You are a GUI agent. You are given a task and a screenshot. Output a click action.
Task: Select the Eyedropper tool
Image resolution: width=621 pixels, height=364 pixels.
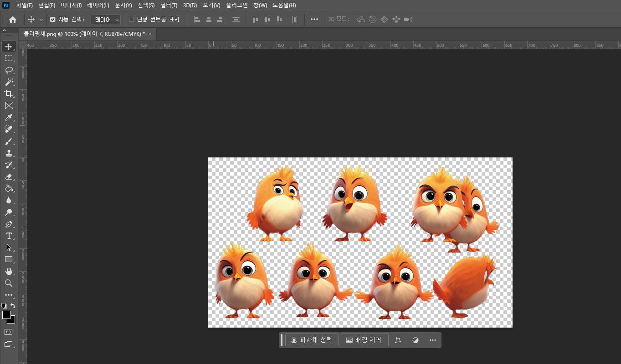coord(9,118)
